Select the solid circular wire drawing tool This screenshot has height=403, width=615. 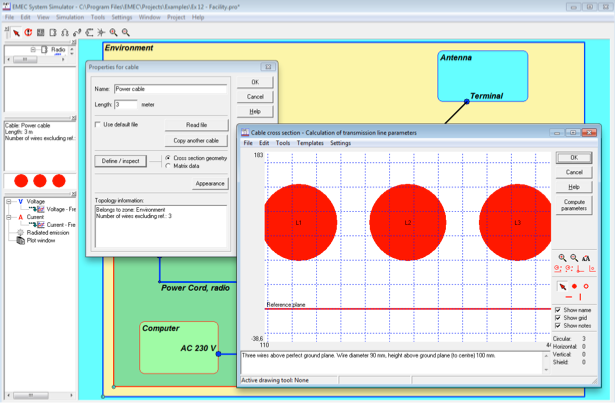tap(574, 286)
